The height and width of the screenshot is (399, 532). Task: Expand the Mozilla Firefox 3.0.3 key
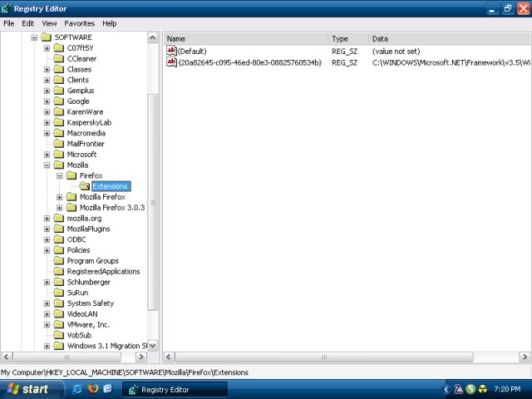pos(60,208)
